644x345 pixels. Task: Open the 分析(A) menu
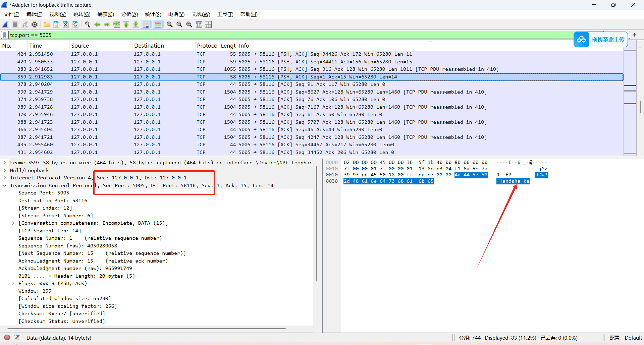(x=129, y=14)
